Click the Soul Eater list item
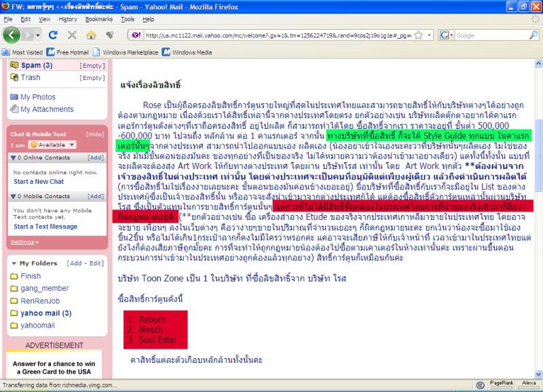 (x=158, y=340)
